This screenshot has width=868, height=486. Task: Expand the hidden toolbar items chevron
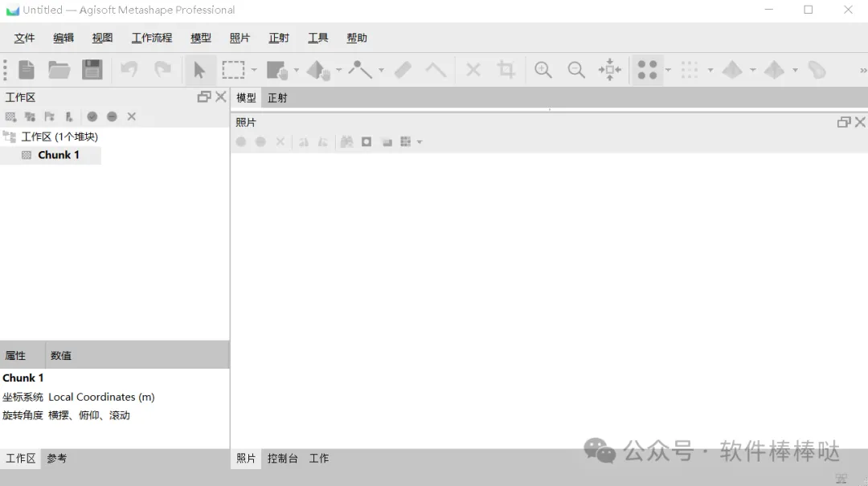coord(863,71)
